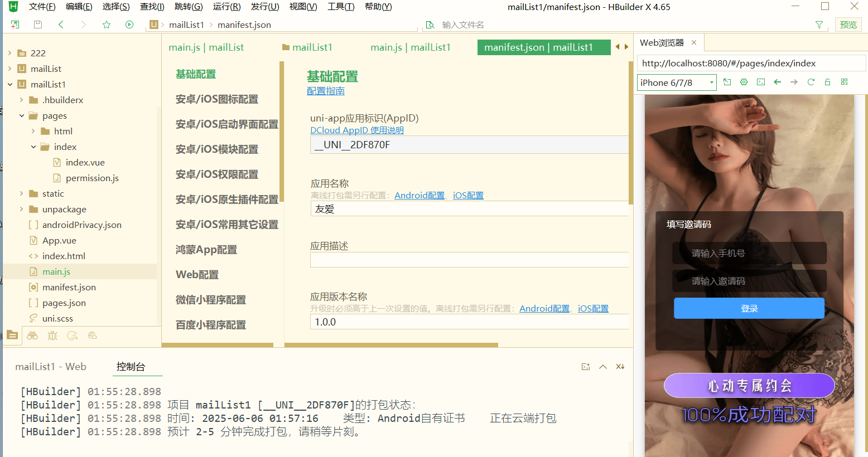The width and height of the screenshot is (868, 457).
Task: Expand the html folder
Action: 33,131
